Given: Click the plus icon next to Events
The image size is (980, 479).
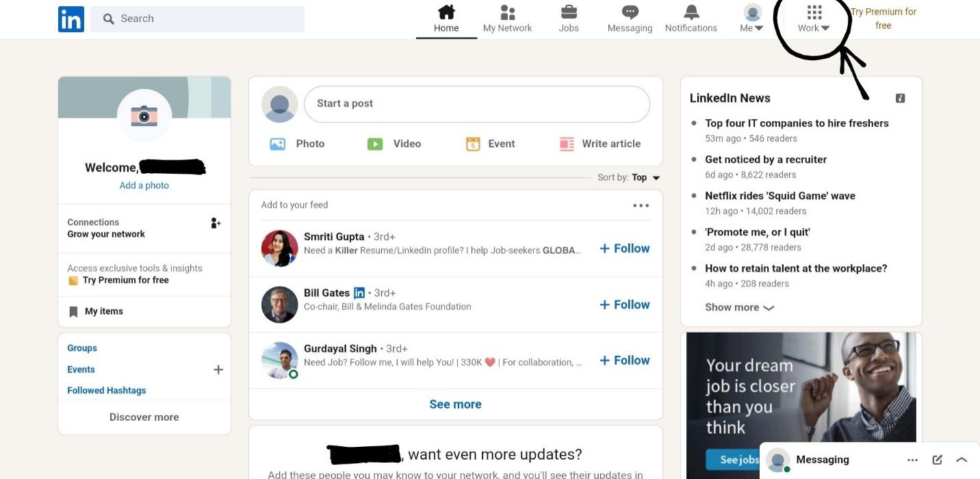Looking at the screenshot, I should pos(218,370).
